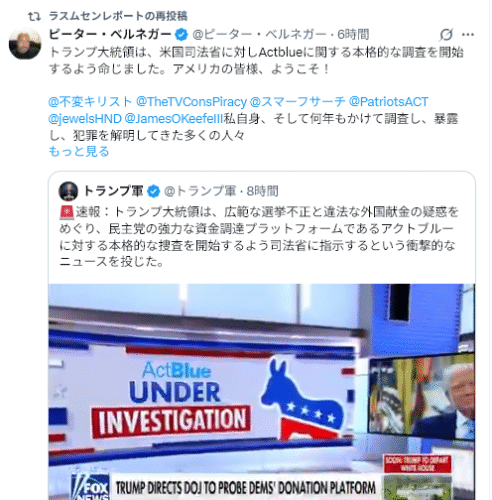Viewport: 492px width, 500px height.
Task: Open the @不変キリスト mention
Action: click(90, 102)
